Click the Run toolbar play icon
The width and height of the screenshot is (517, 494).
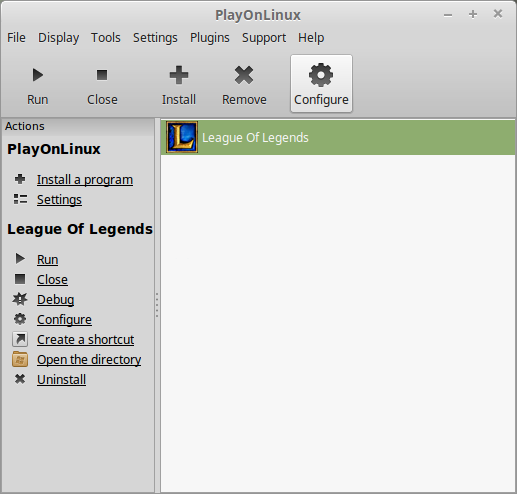(38, 75)
